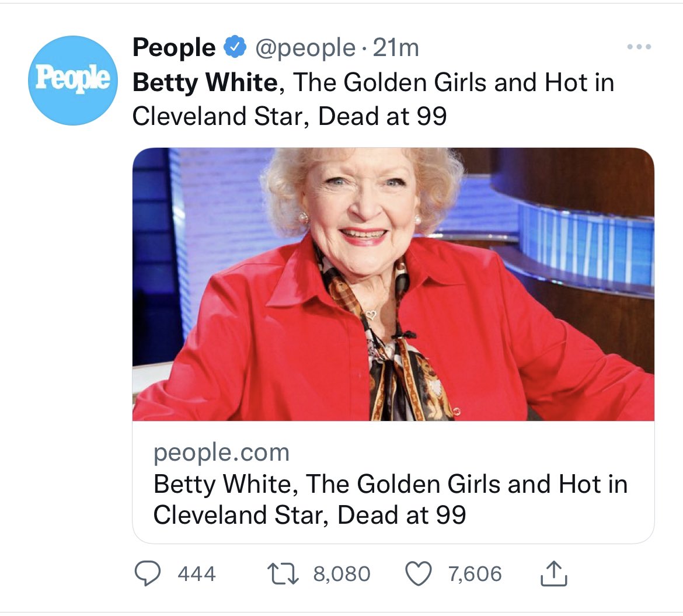The image size is (683, 616).
Task: Click the heart pendant in the photo
Action: coord(371,315)
